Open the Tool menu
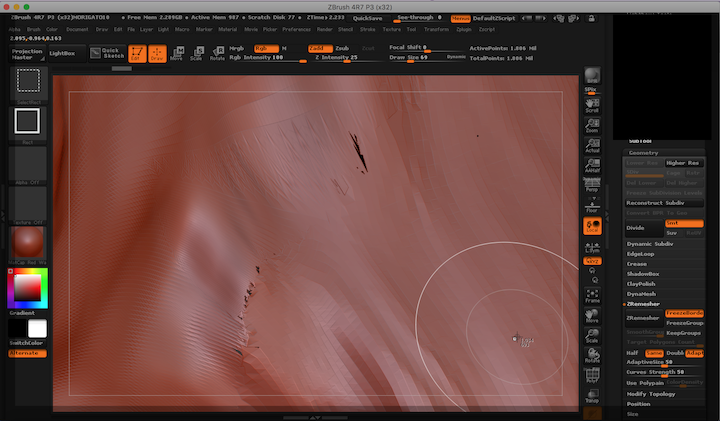Viewport: 720px width, 421px height. [x=411, y=29]
